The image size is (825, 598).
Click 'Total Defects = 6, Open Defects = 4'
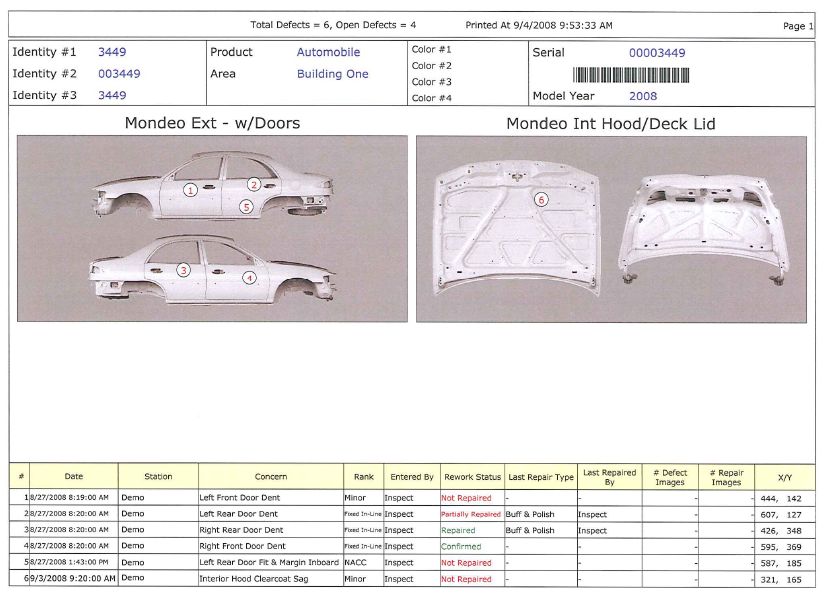[333, 25]
